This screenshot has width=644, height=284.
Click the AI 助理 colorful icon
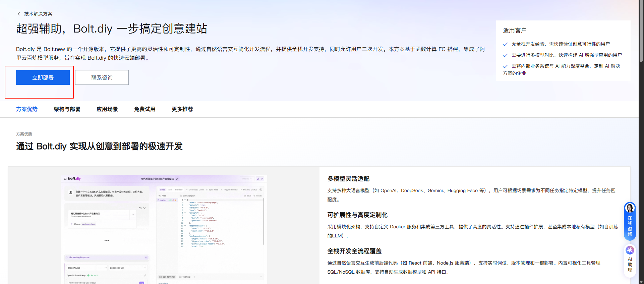click(x=630, y=250)
